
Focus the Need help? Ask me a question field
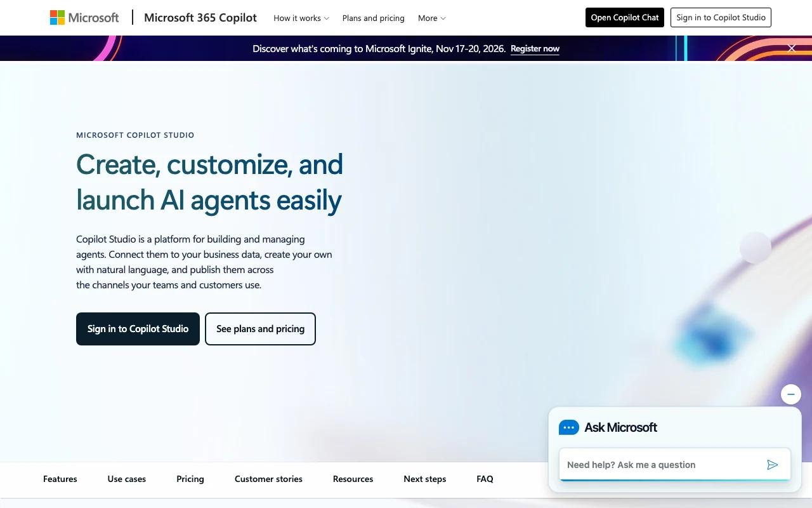pyautogui.click(x=675, y=465)
